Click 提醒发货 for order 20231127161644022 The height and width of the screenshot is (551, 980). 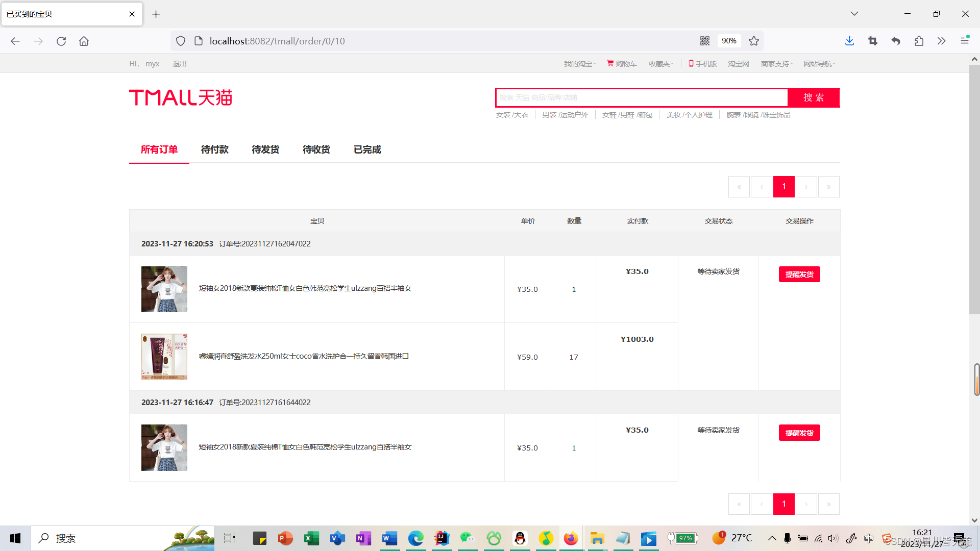tap(799, 433)
